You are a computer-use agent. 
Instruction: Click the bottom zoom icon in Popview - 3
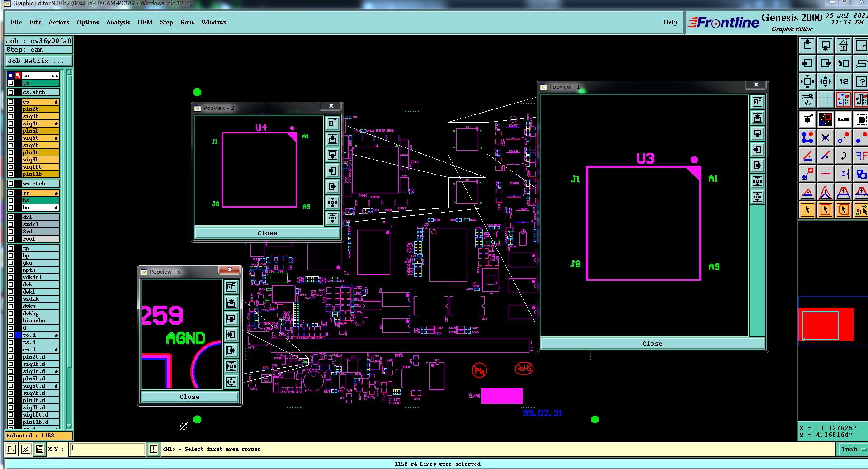click(x=231, y=382)
